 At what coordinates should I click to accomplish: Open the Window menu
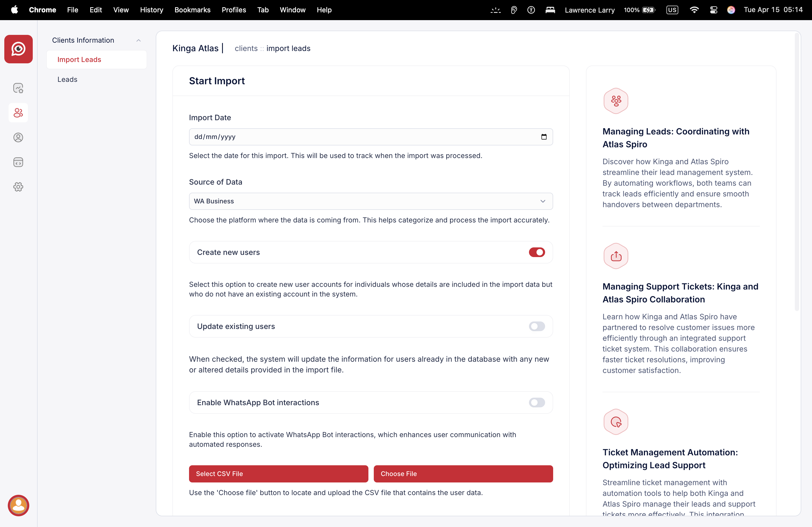coord(292,10)
